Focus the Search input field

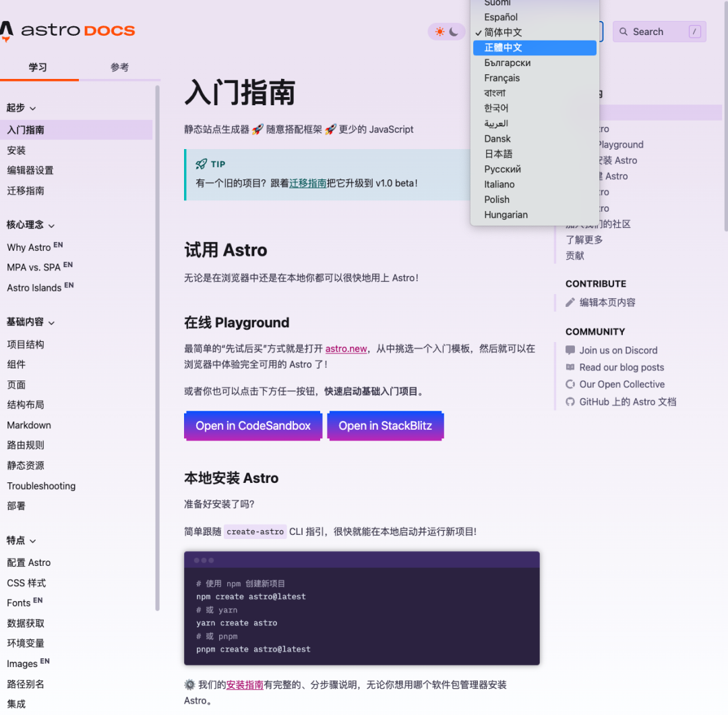[659, 32]
